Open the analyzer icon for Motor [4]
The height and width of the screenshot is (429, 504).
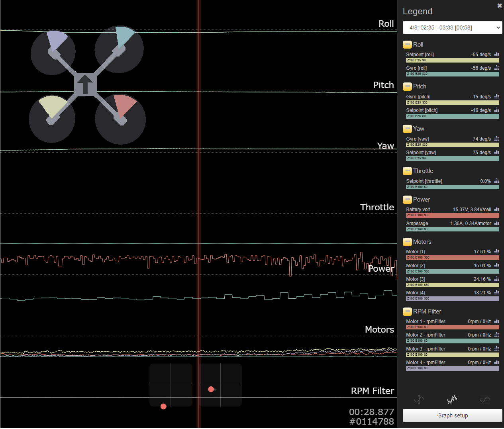496,292
